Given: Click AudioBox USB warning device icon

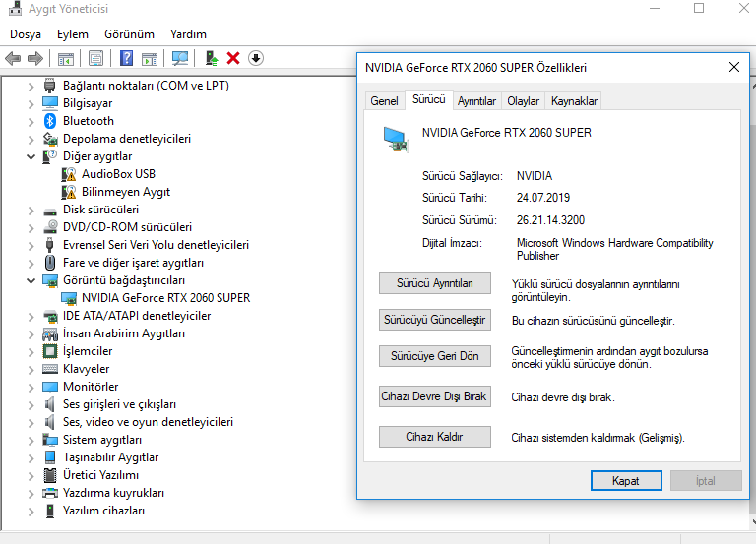Looking at the screenshot, I should [x=69, y=174].
